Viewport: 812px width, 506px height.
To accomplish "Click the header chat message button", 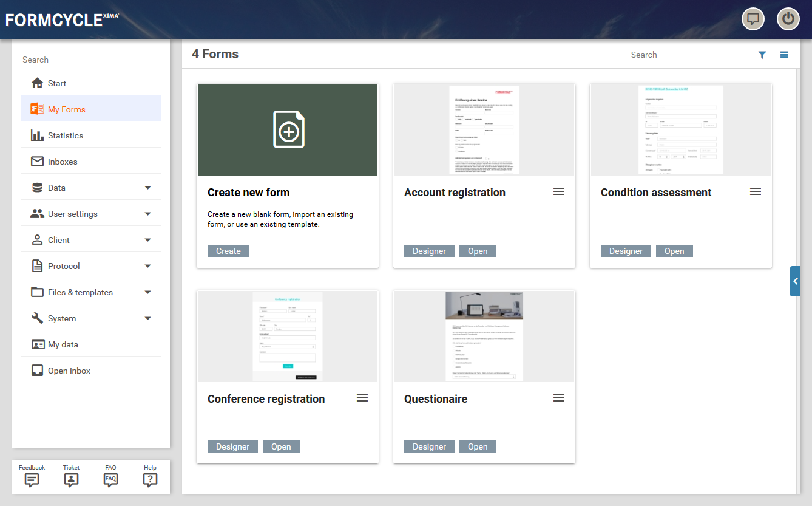I will coord(753,19).
